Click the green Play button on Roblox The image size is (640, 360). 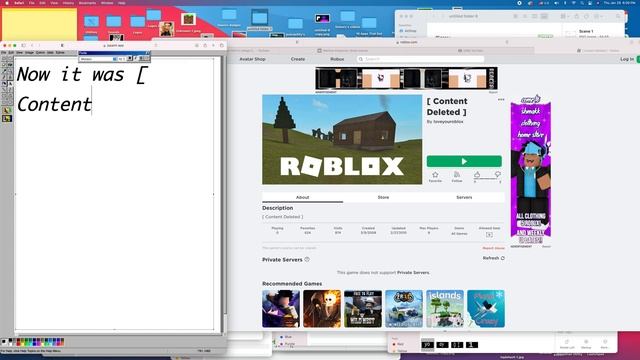pyautogui.click(x=464, y=161)
